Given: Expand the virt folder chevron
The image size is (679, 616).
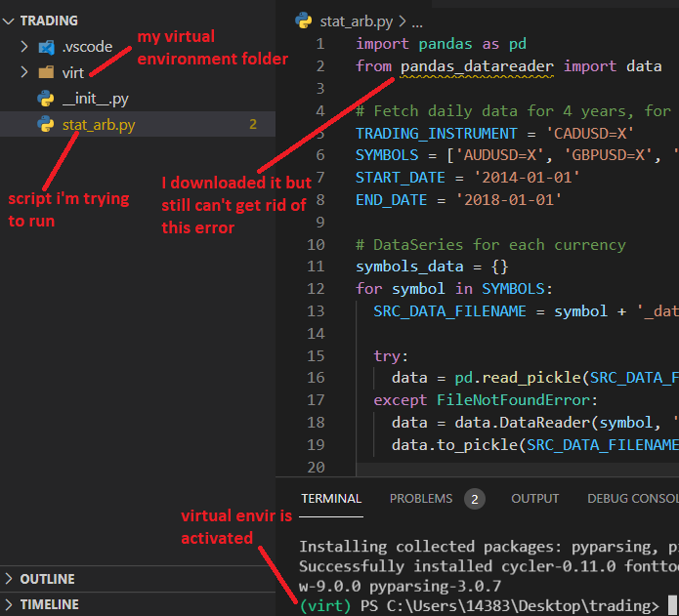Looking at the screenshot, I should (24, 72).
